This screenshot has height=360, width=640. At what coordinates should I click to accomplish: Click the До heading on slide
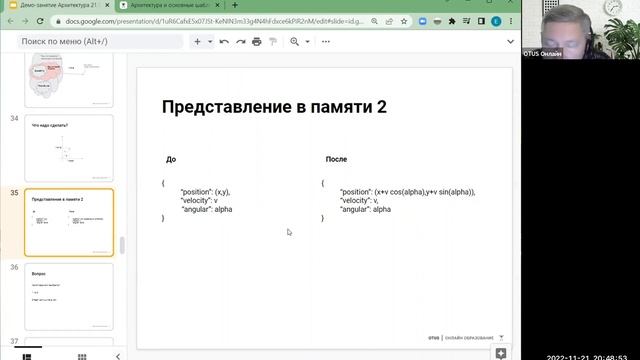coord(171,159)
